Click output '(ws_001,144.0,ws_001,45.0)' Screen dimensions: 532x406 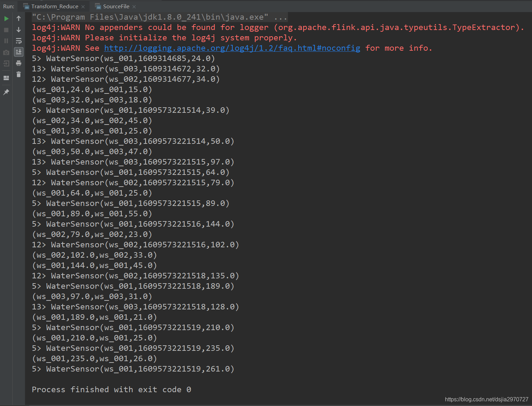click(94, 265)
